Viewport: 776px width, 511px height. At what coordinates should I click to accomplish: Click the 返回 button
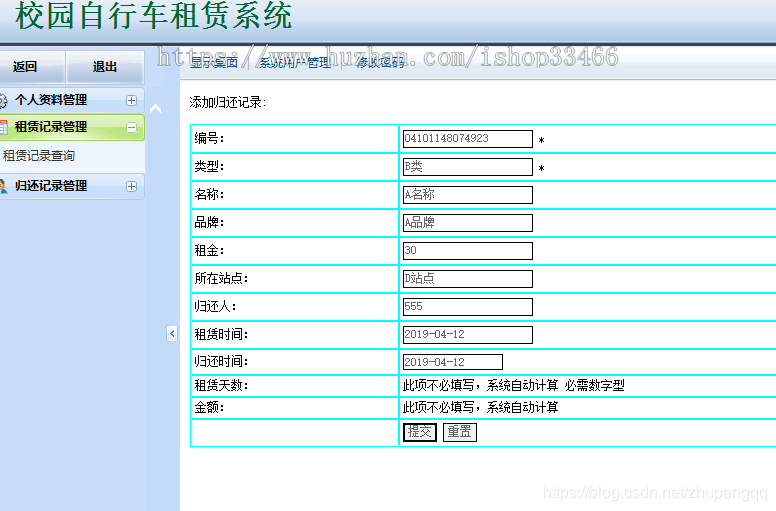coord(30,67)
